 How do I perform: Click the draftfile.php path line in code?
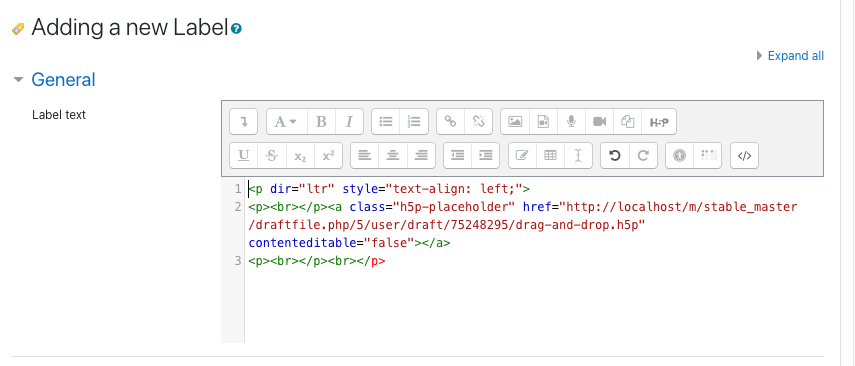click(447, 225)
